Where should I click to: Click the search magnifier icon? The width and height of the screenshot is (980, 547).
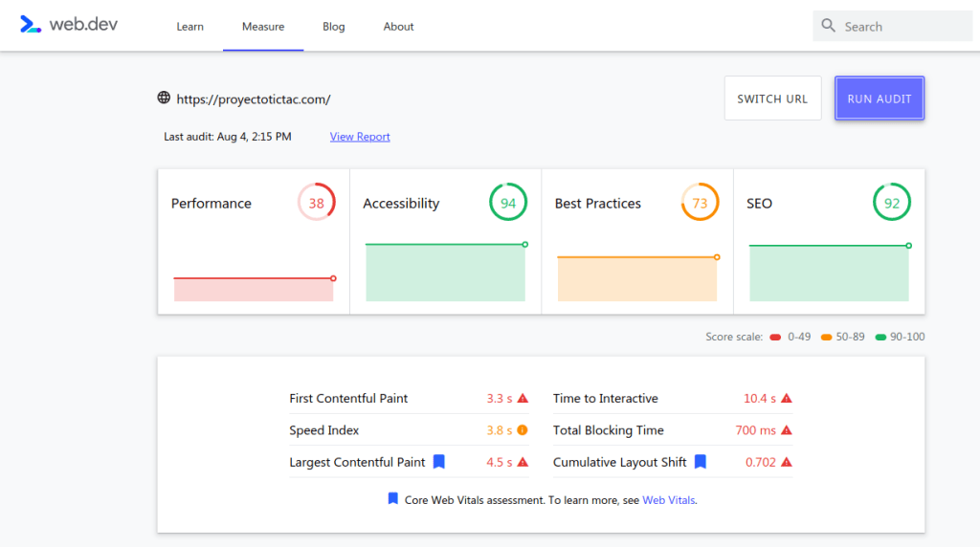pyautogui.click(x=829, y=26)
